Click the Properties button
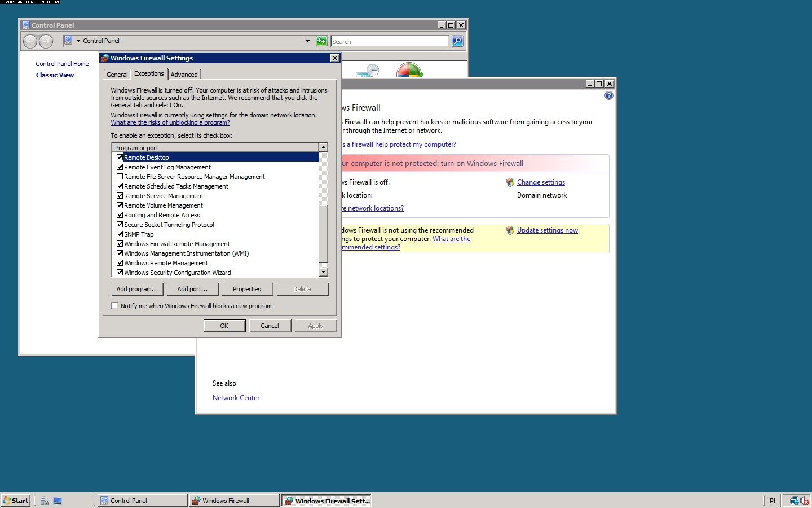812x508 pixels. click(x=247, y=289)
